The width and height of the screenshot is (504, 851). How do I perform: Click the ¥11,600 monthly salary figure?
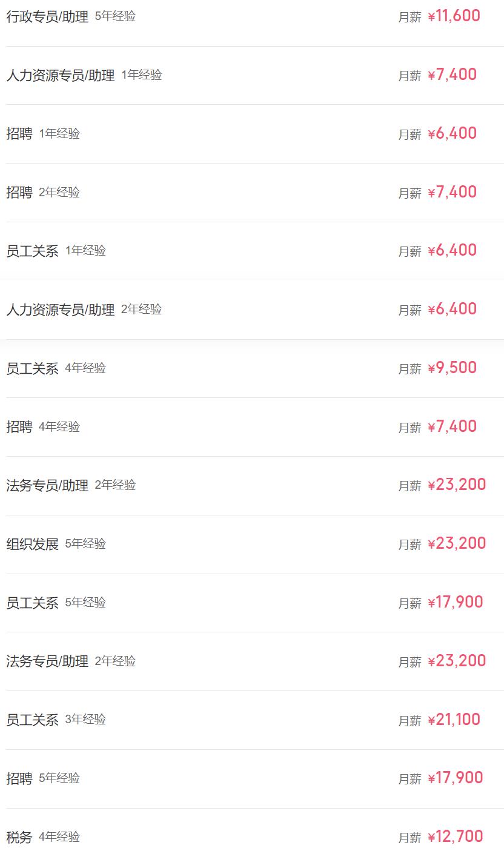pos(454,16)
